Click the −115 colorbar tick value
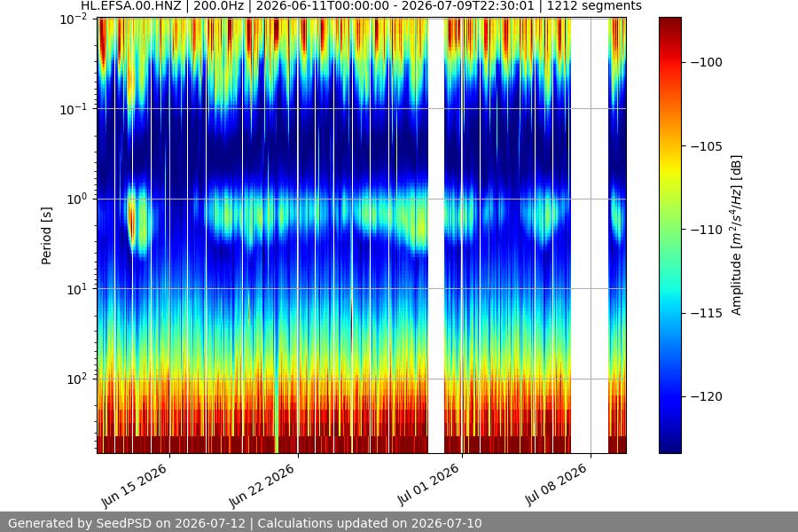The height and width of the screenshot is (532, 798). point(707,313)
